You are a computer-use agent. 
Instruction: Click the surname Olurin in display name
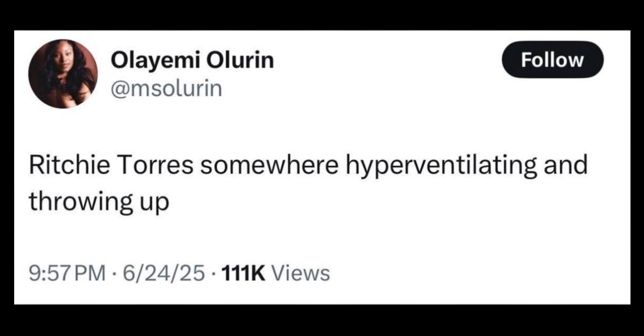tap(240, 60)
